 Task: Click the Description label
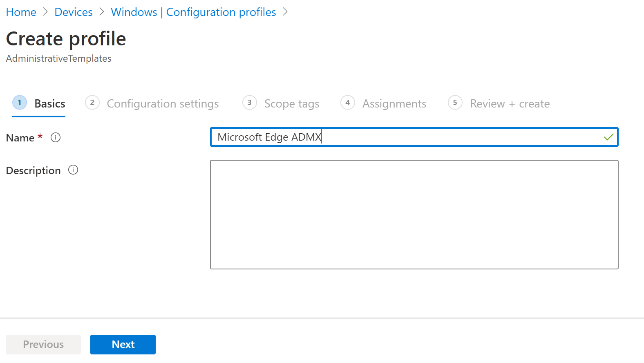pos(33,170)
